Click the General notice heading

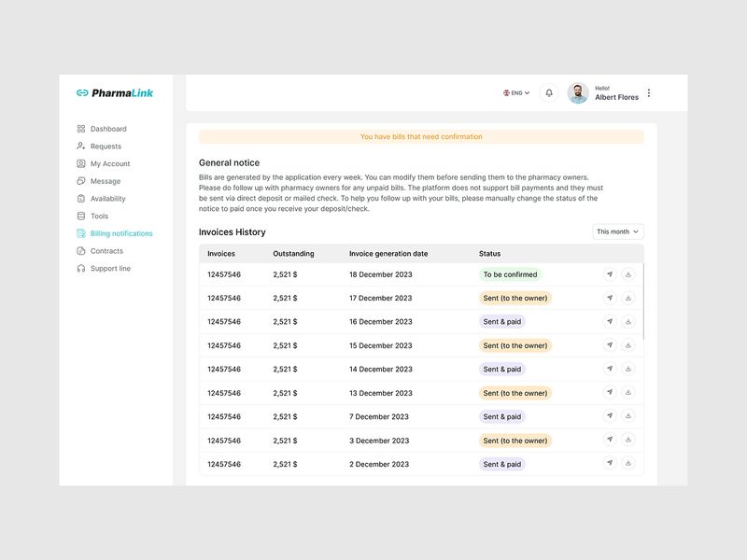pos(229,162)
